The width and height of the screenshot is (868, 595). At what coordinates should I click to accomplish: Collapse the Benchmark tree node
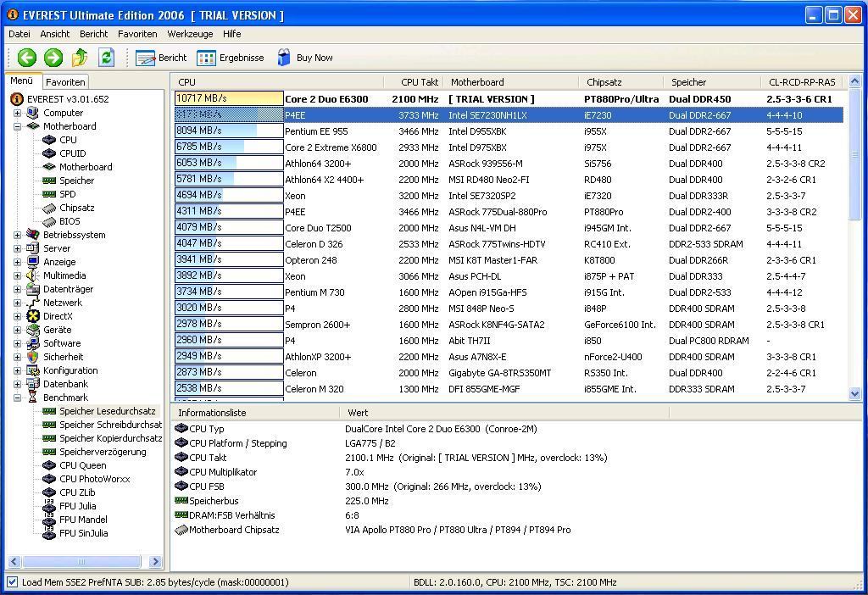click(17, 398)
